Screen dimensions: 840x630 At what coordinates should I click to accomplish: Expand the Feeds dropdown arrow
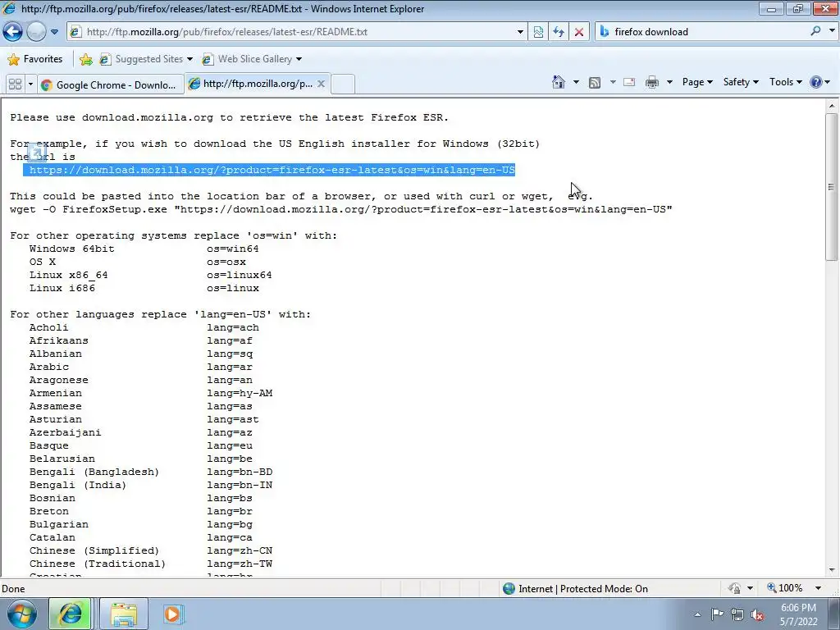point(613,82)
